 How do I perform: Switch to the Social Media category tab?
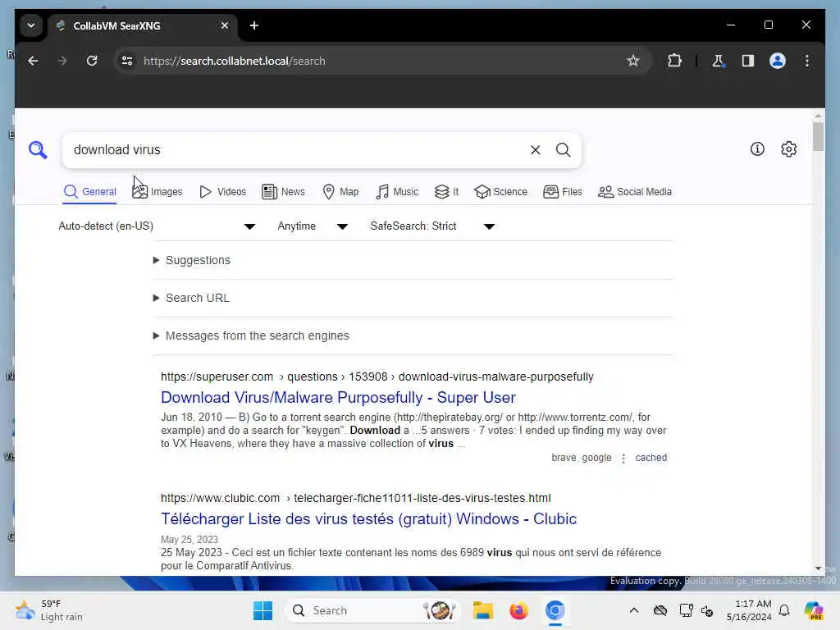click(635, 192)
